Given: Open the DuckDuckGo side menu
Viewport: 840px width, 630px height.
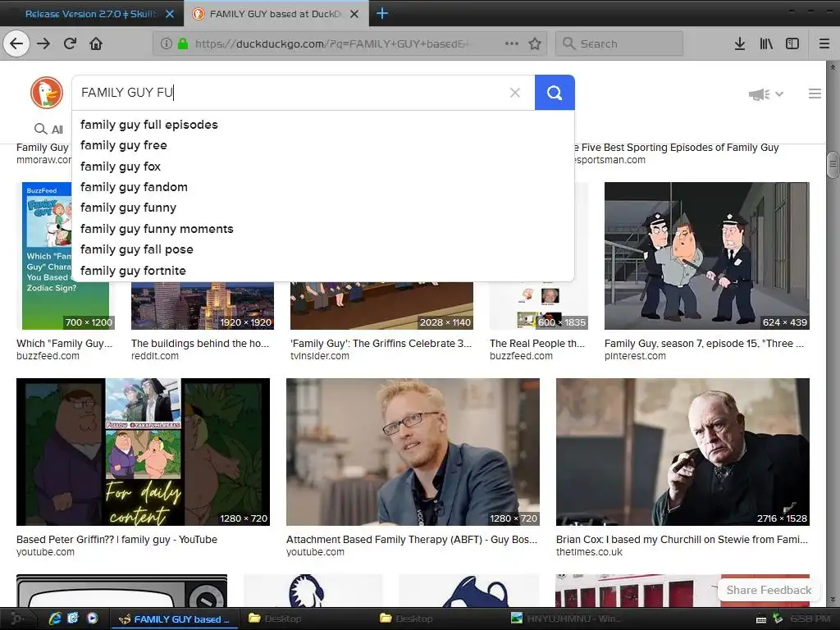Looking at the screenshot, I should 815,94.
